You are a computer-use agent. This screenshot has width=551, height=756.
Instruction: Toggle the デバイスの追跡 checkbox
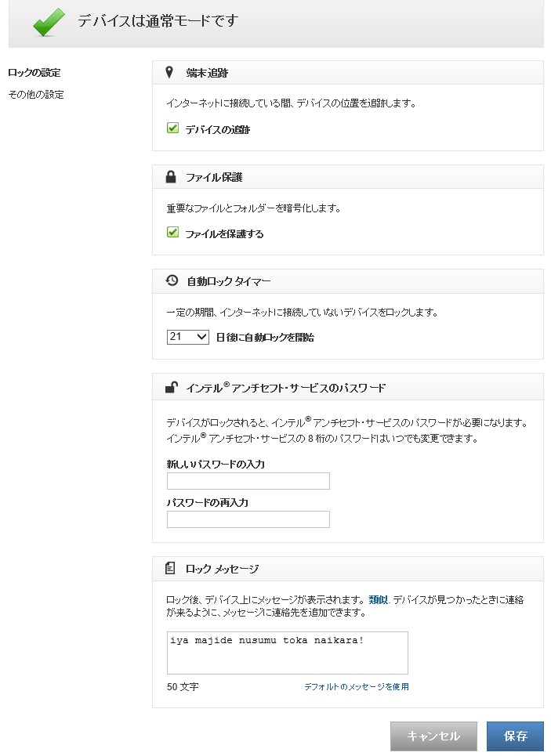point(173,128)
